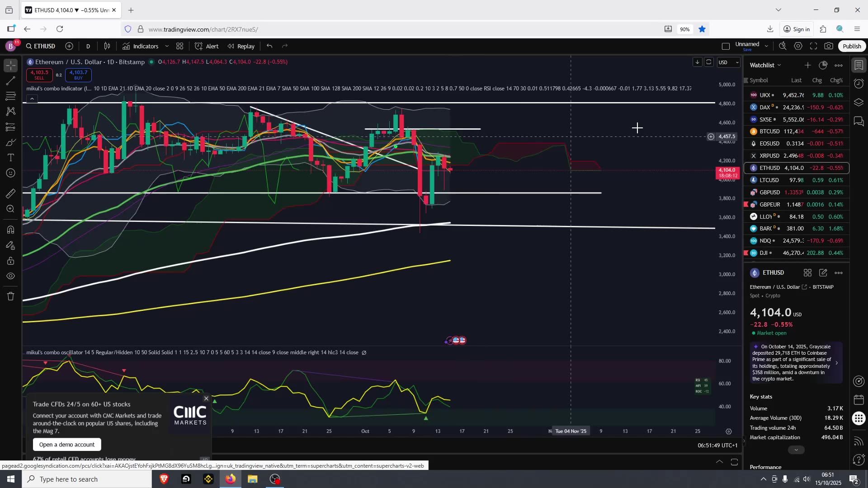Open a demo account from the CMC ad
The height and width of the screenshot is (488, 868).
pyautogui.click(x=66, y=444)
